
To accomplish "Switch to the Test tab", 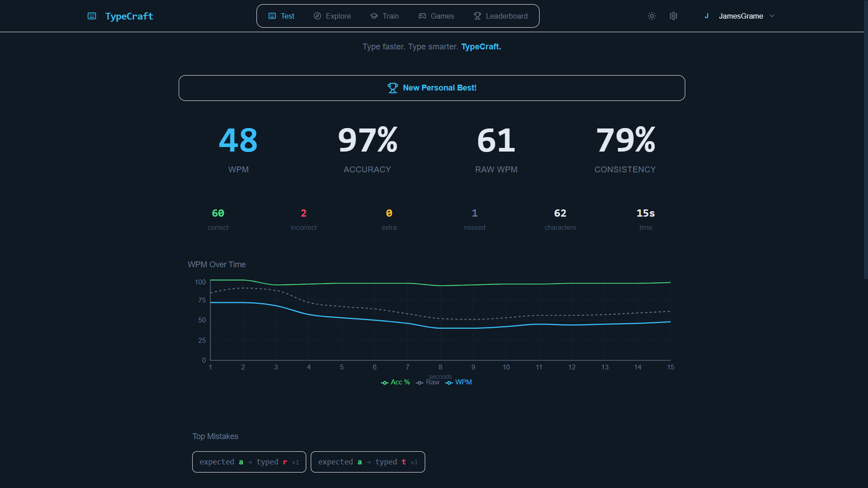I will (282, 16).
